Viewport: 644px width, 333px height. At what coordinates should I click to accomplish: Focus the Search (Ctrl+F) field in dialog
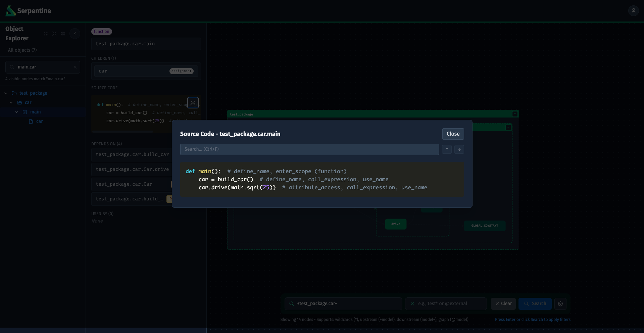(x=309, y=149)
